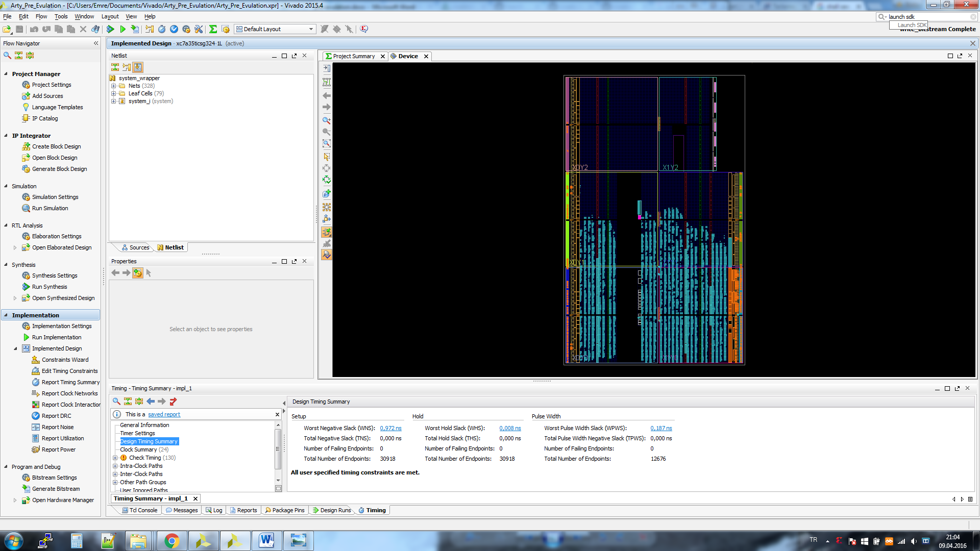
Task: Toggle routing resources display in Device view
Action: pos(327,232)
